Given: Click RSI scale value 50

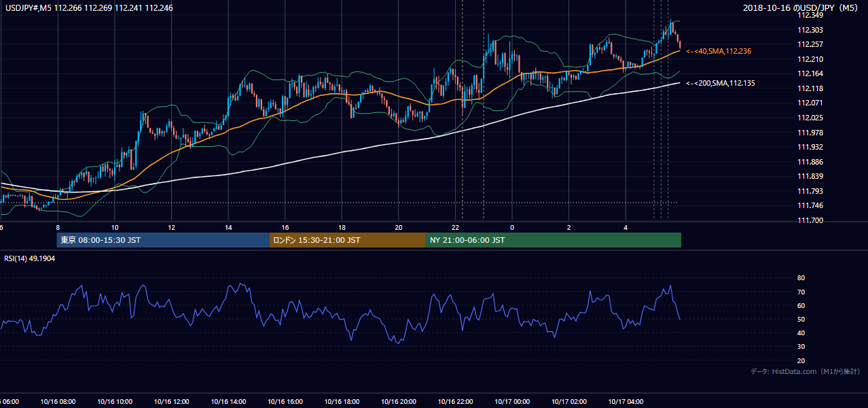Looking at the screenshot, I should [x=801, y=319].
